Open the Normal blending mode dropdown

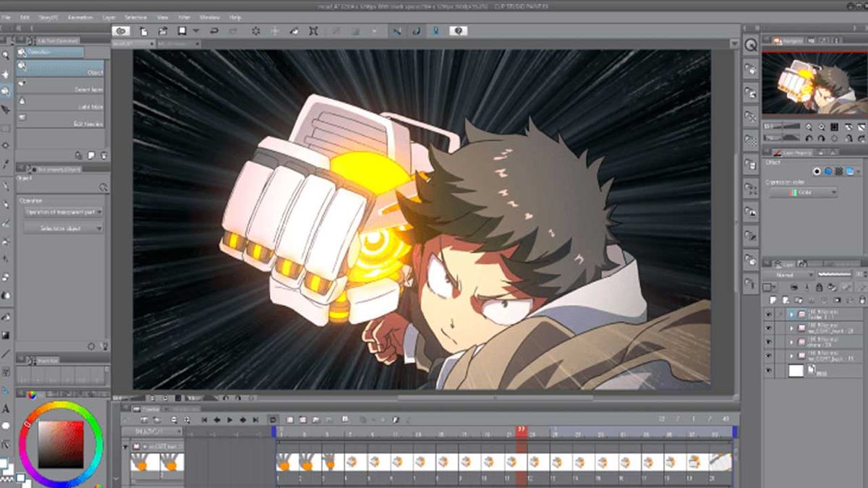pos(791,274)
